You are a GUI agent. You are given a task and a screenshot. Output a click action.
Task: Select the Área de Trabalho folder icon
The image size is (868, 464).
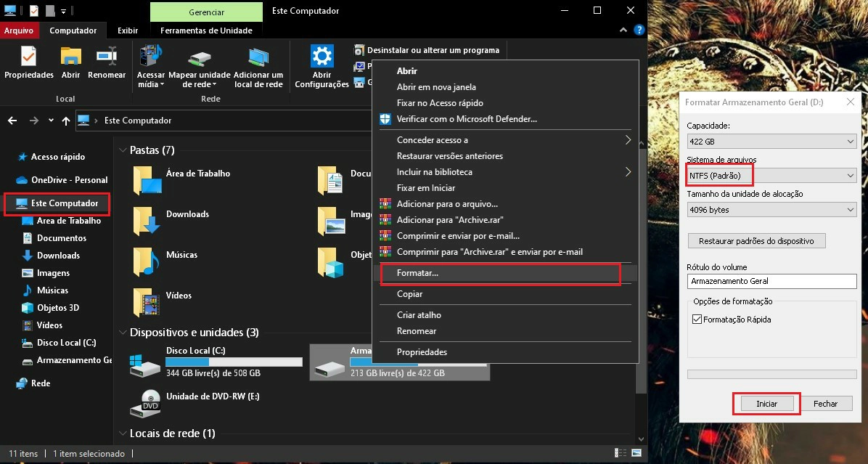click(x=148, y=180)
